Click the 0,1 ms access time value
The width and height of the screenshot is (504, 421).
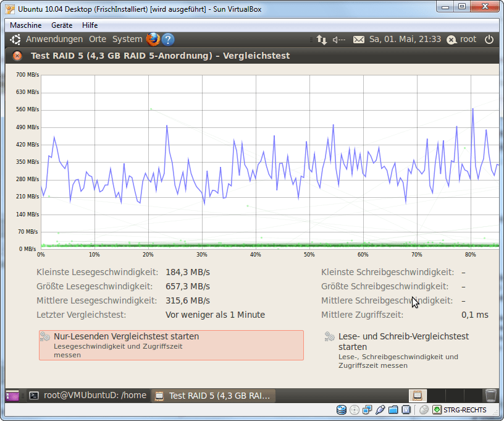pyautogui.click(x=475, y=315)
